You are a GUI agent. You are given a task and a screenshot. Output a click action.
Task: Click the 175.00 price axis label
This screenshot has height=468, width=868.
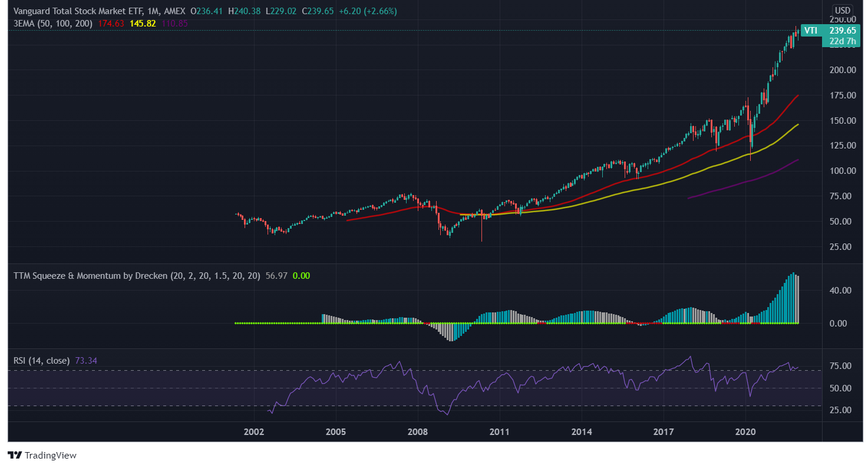point(843,95)
